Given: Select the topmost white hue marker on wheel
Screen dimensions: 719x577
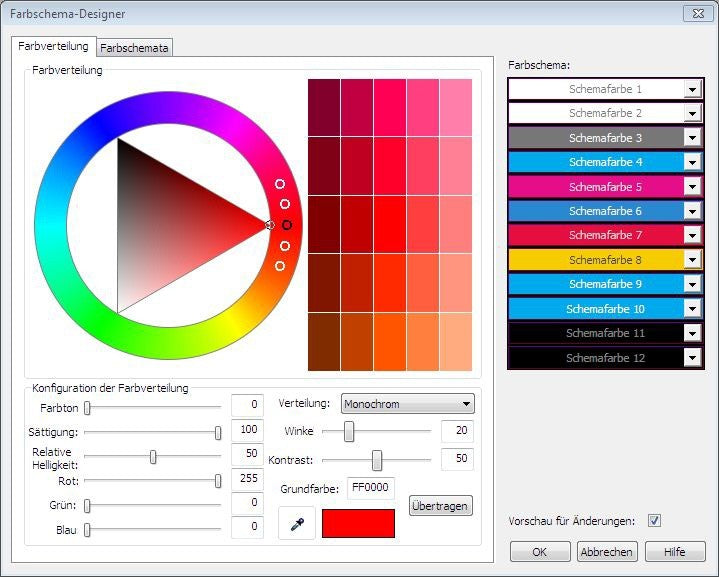Looking at the screenshot, I should pyautogui.click(x=280, y=184).
